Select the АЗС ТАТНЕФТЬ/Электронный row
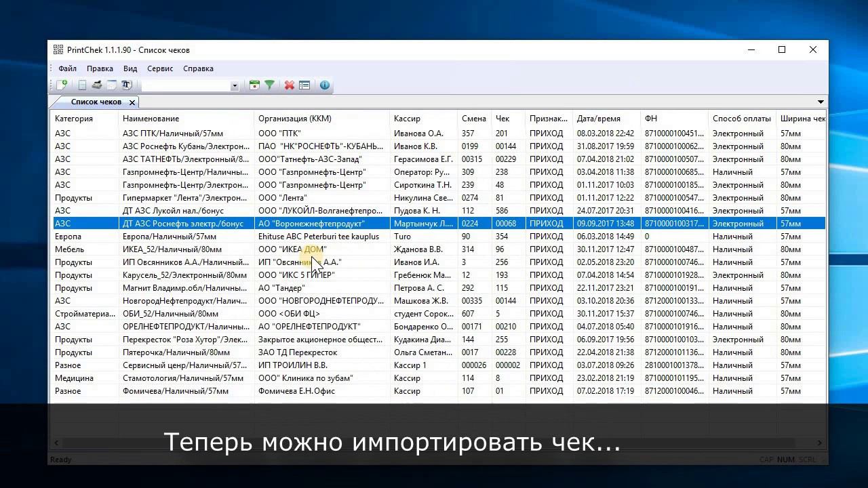The height and width of the screenshot is (488, 868). point(438,159)
